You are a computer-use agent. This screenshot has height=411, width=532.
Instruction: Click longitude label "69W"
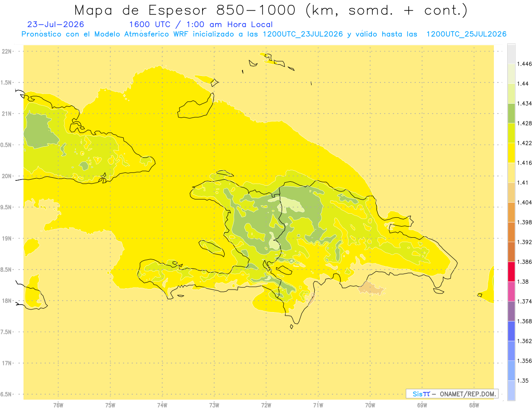[422, 405]
